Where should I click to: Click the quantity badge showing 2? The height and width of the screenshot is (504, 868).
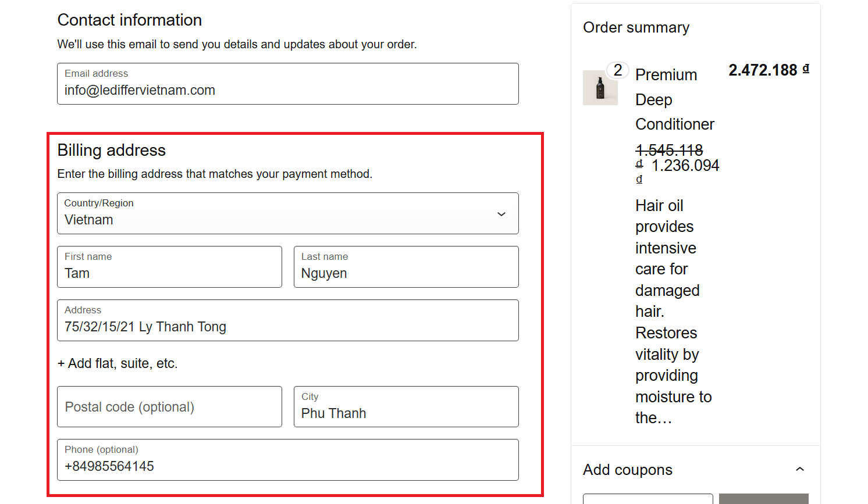tap(617, 70)
